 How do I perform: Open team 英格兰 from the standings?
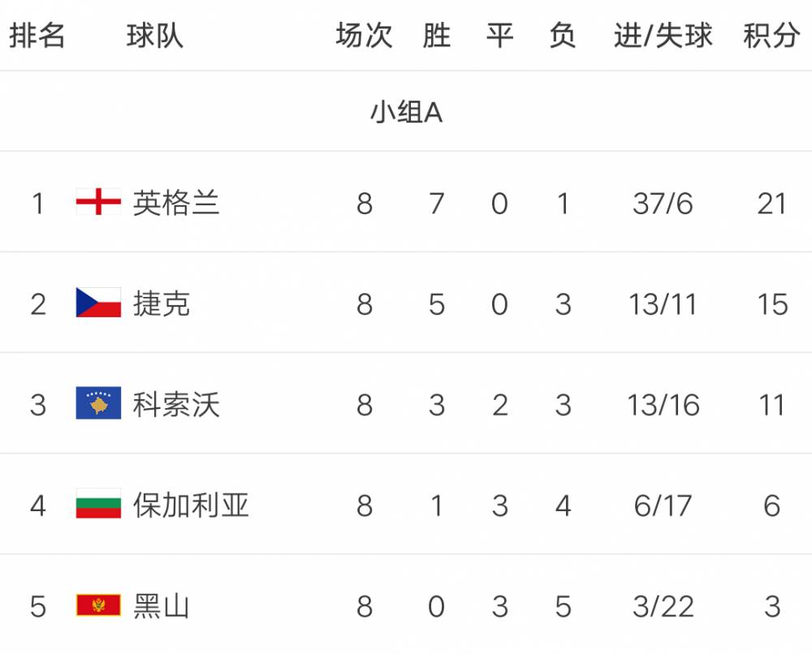point(176,202)
